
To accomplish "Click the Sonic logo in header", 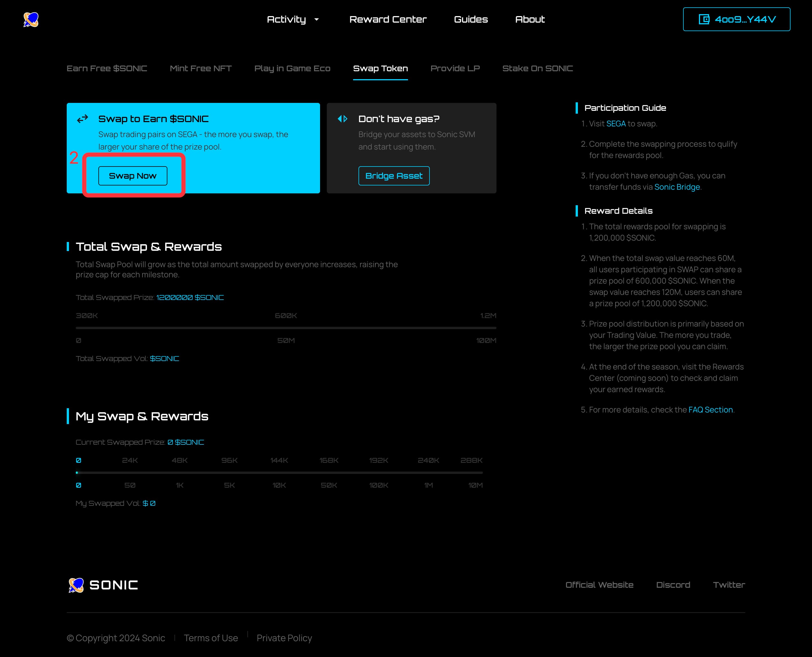I will pos(31,19).
